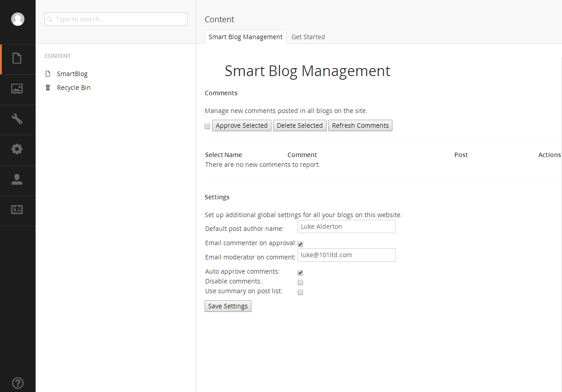Click the Select column header

[x=214, y=155]
